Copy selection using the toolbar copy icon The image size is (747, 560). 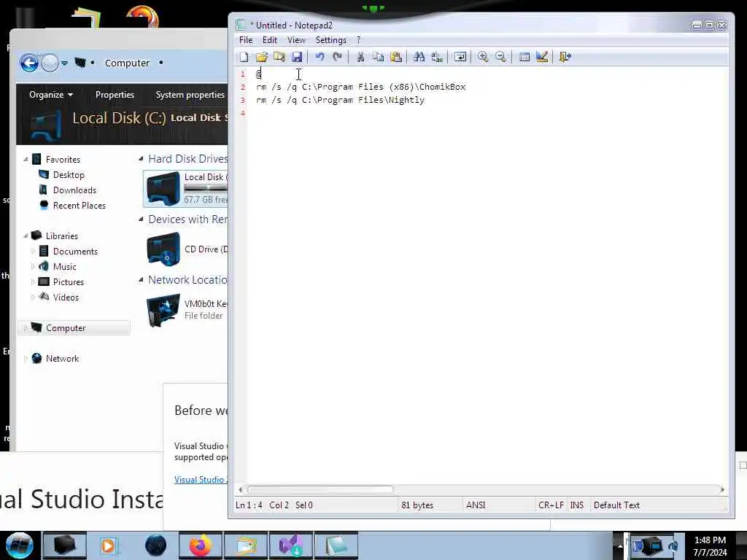pyautogui.click(x=379, y=57)
